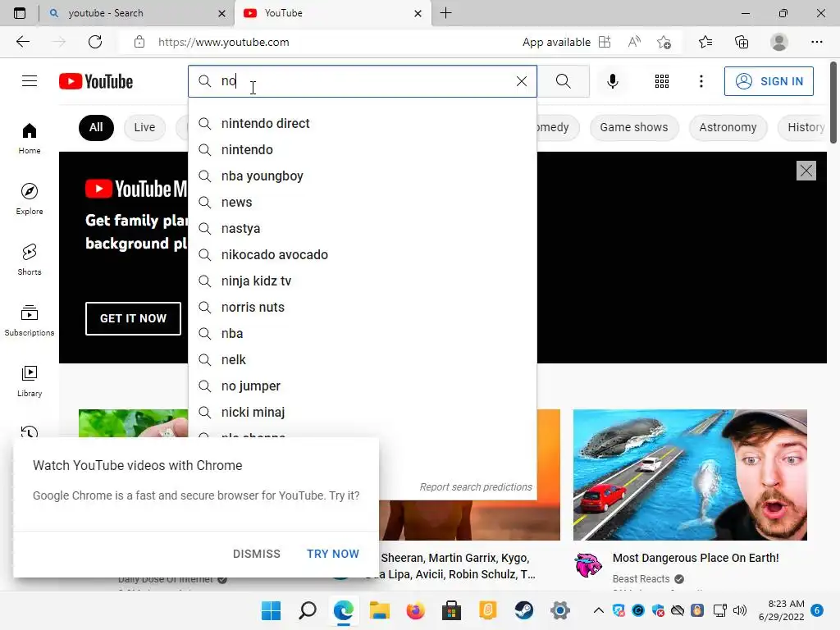The width and height of the screenshot is (840, 630).
Task: Open the Favorites list
Action: (705, 42)
